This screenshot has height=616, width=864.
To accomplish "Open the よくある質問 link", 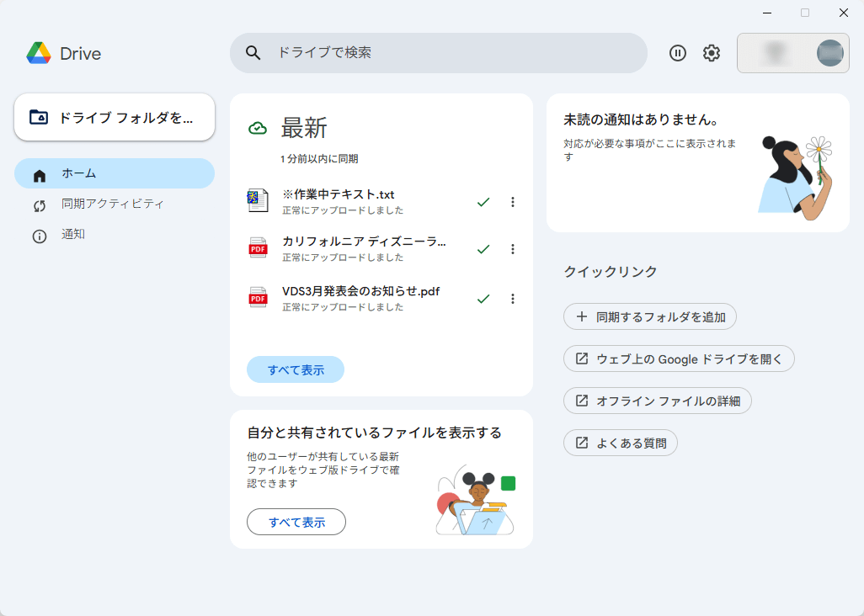I will pyautogui.click(x=621, y=443).
